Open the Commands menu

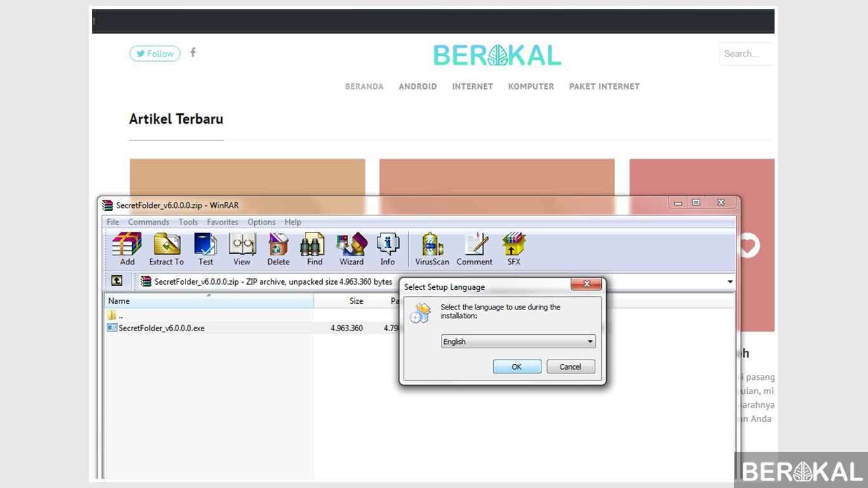(x=149, y=222)
